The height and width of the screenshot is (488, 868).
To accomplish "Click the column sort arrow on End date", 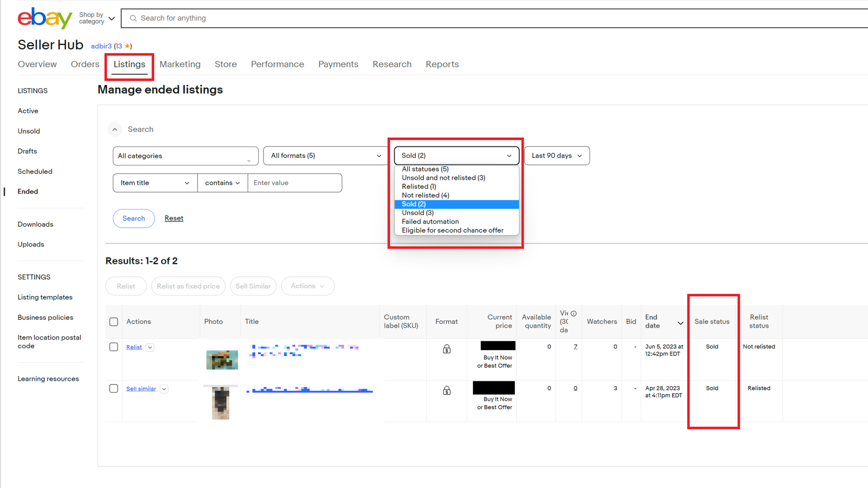I will coord(680,322).
